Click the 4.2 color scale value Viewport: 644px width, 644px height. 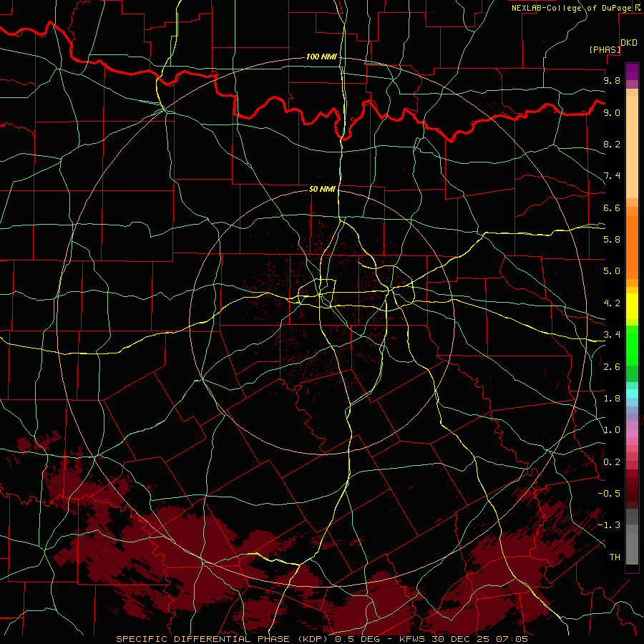click(x=612, y=303)
